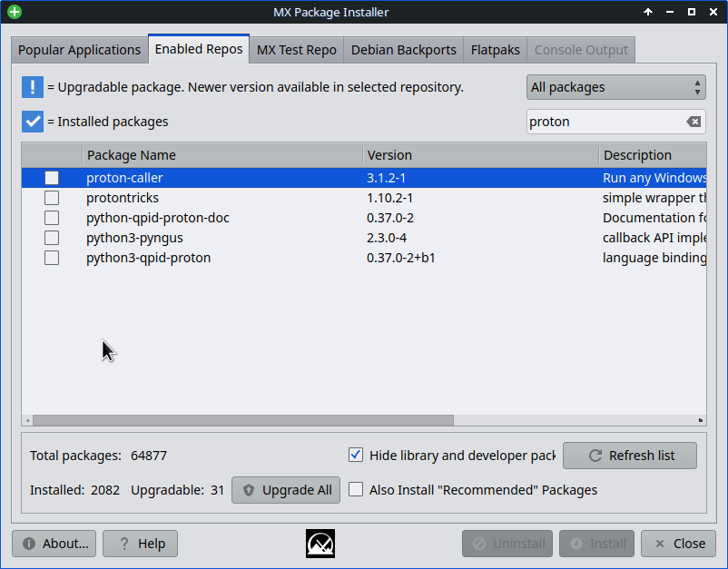Click the Uninstall button
The height and width of the screenshot is (569, 728).
(507, 544)
